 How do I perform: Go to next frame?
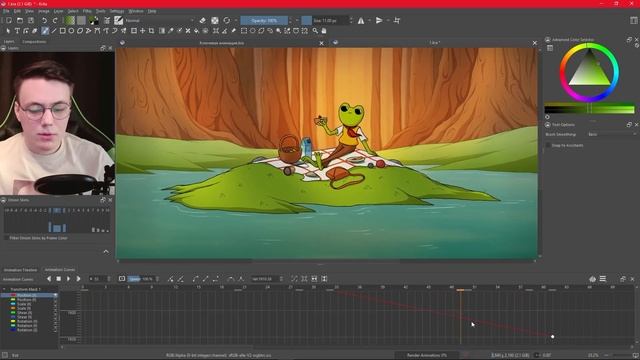tap(78, 279)
